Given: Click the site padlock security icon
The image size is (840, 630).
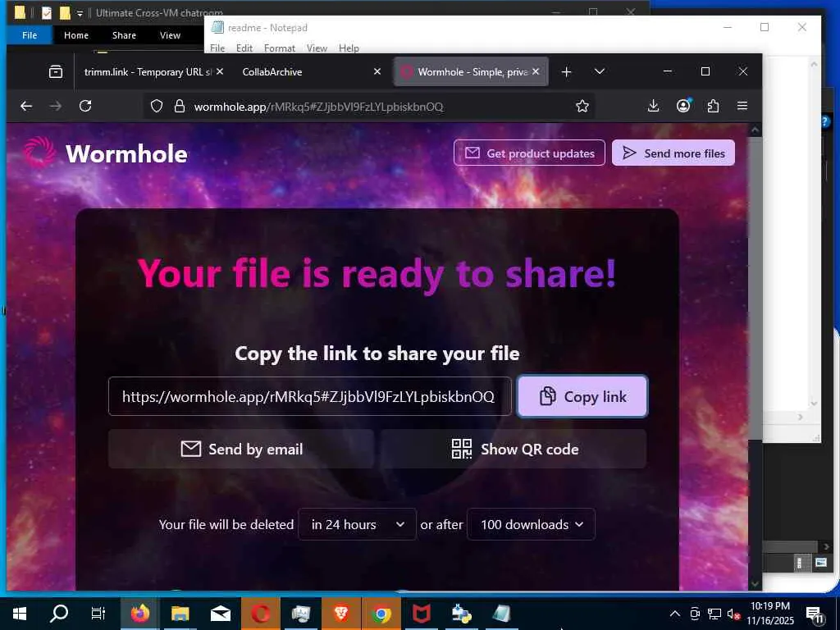Looking at the screenshot, I should click(x=180, y=106).
